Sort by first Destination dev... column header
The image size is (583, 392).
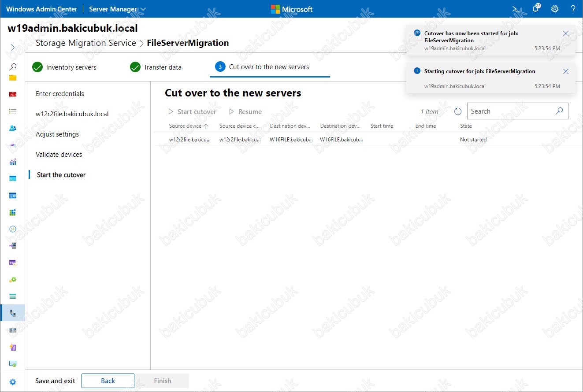(x=290, y=126)
